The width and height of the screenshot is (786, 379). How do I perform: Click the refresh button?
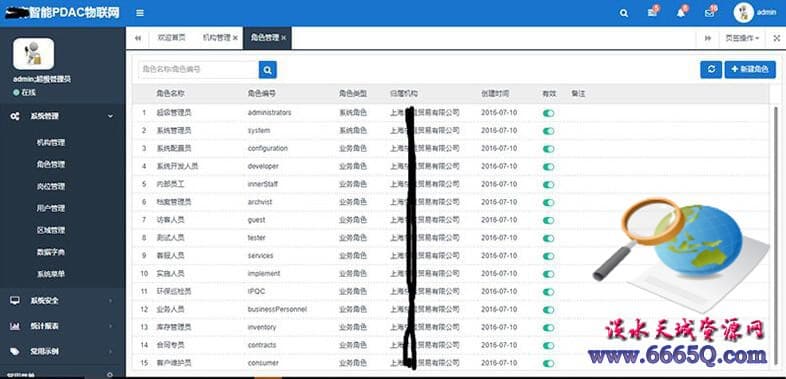point(711,70)
